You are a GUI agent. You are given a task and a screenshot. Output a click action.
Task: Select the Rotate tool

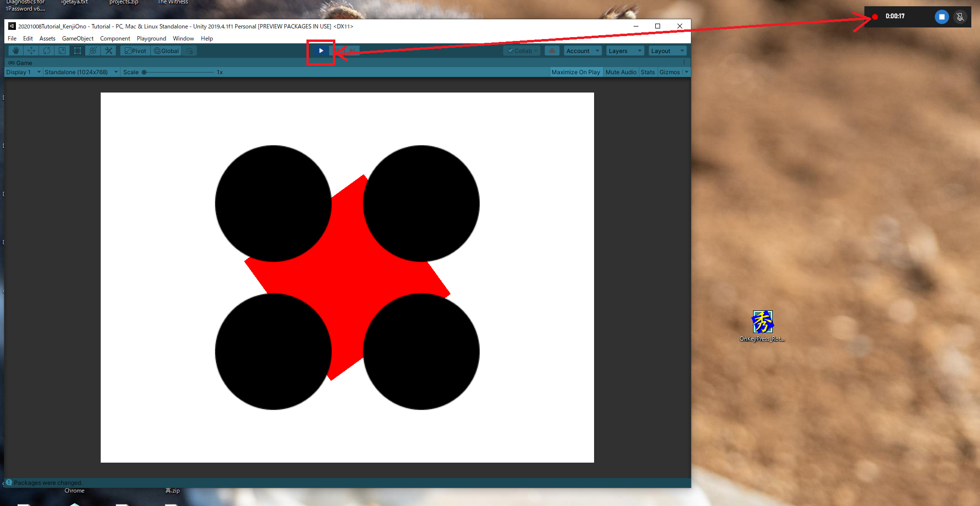46,51
